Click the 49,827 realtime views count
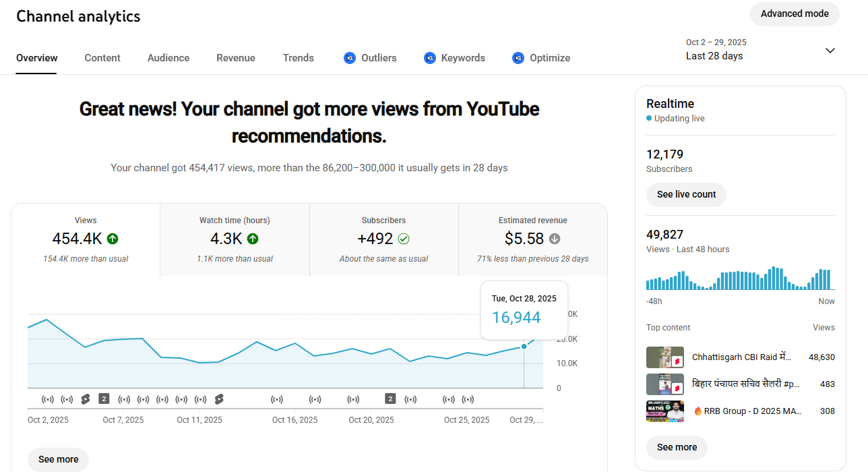 click(664, 235)
